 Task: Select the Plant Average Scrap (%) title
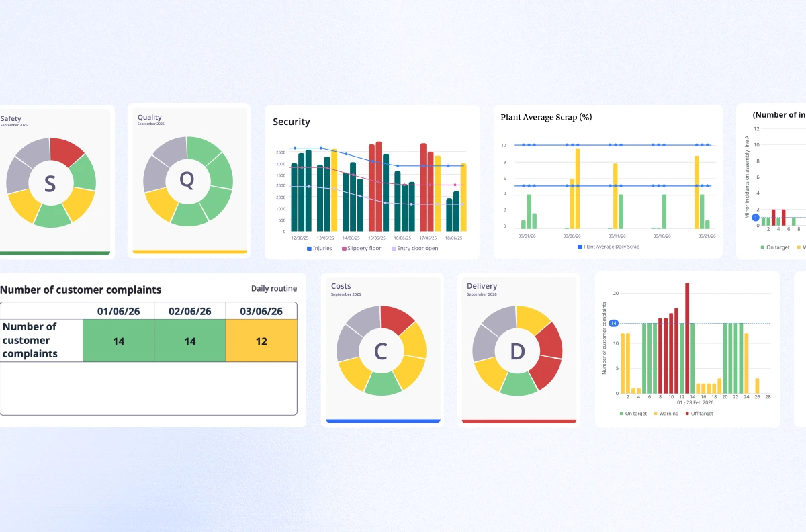coord(546,117)
